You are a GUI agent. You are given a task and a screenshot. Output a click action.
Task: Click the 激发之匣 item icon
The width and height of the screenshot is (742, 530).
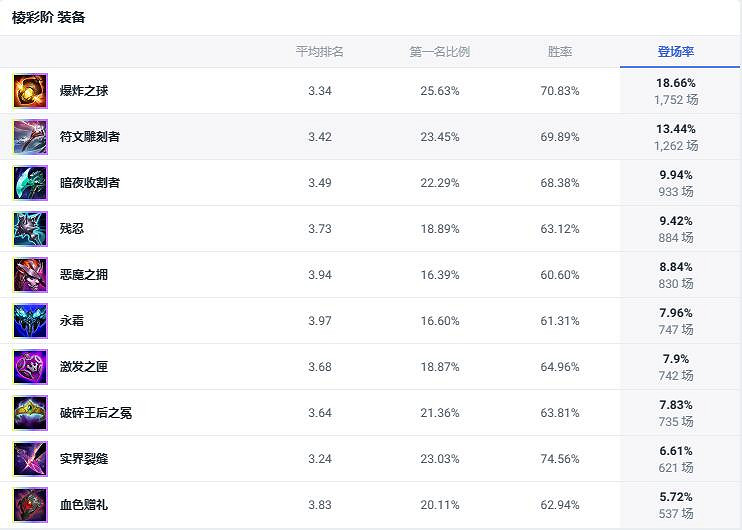tap(30, 367)
